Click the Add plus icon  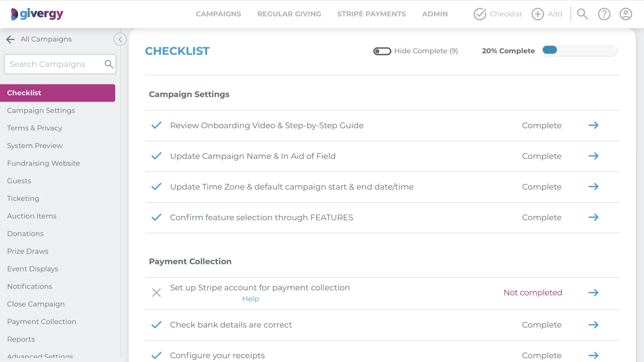(538, 14)
